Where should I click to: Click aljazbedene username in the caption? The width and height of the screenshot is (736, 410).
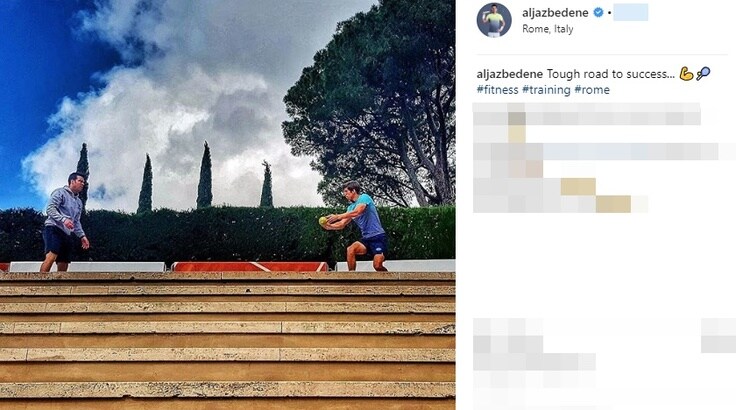(510, 74)
